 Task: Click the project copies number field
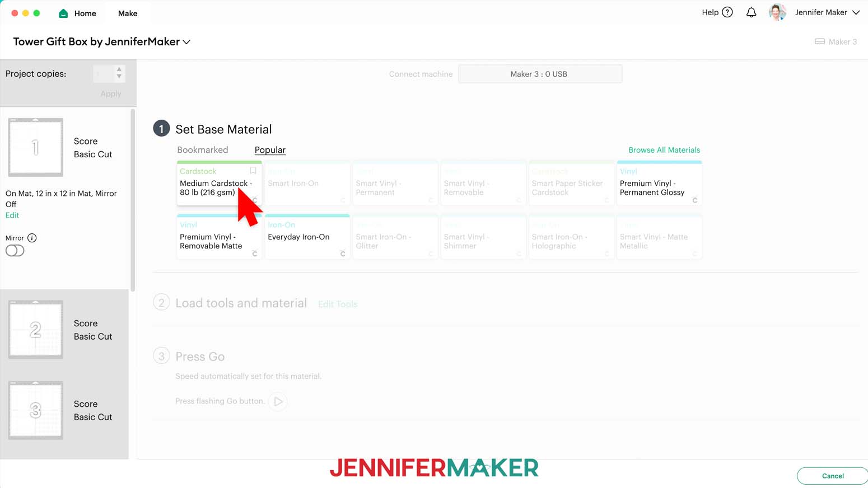(104, 73)
